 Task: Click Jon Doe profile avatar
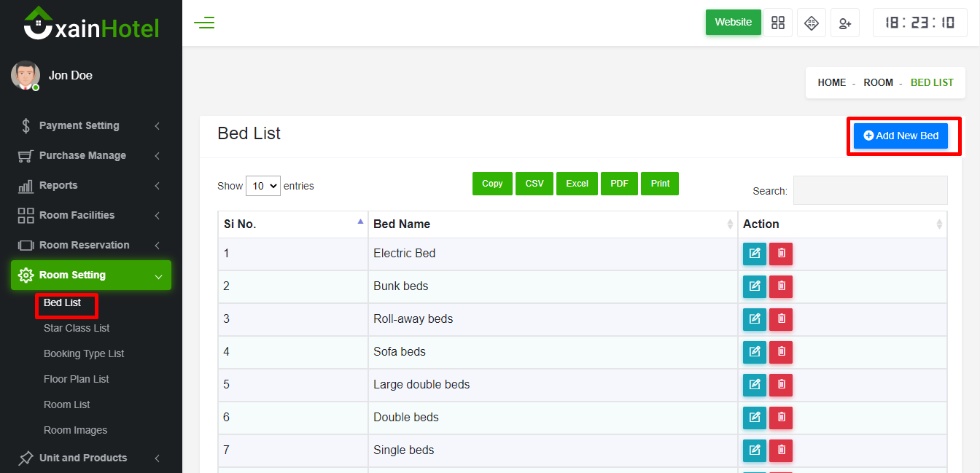click(26, 75)
